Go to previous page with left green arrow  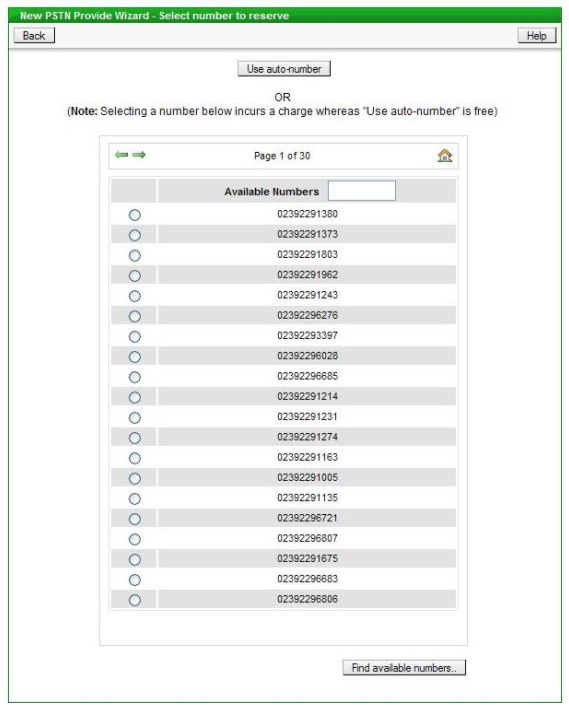click(x=121, y=155)
